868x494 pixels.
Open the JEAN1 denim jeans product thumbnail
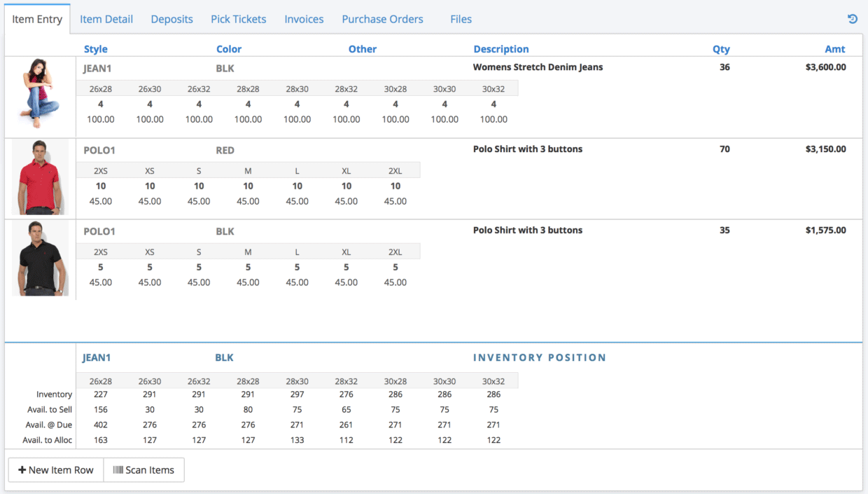click(x=40, y=96)
